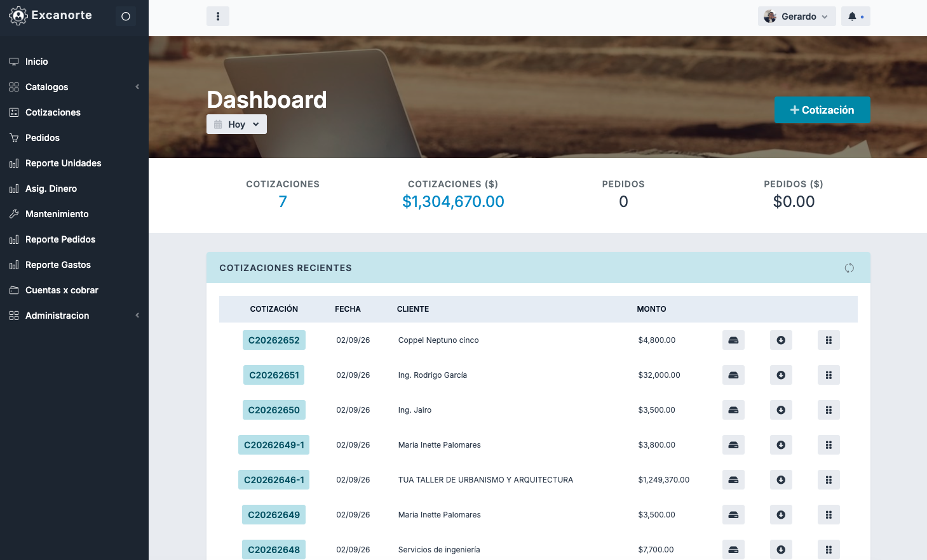Screen dimensions: 927x560
Task: Open grid options for Ing. Rodrigo García
Action: (829, 375)
